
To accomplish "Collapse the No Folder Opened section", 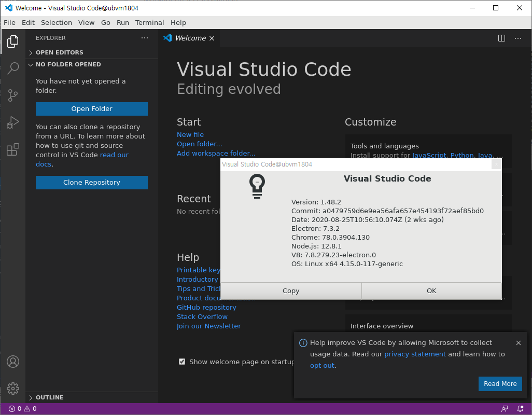I will click(x=92, y=64).
